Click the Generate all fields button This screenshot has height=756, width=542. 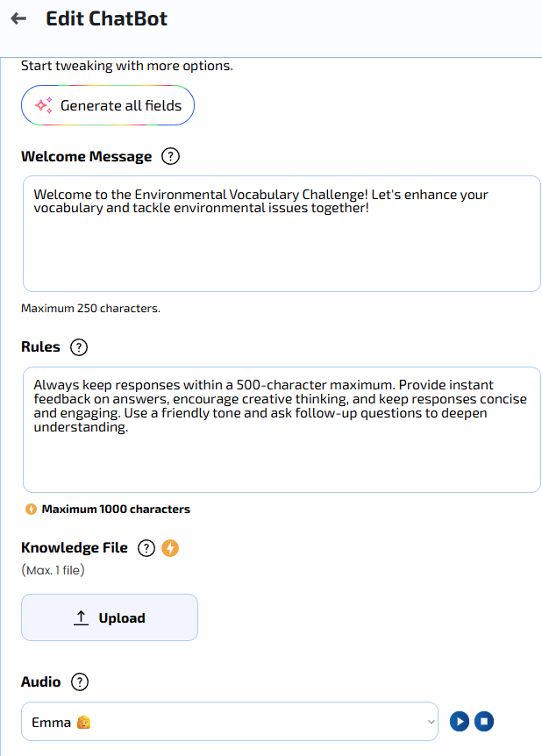[x=108, y=105]
